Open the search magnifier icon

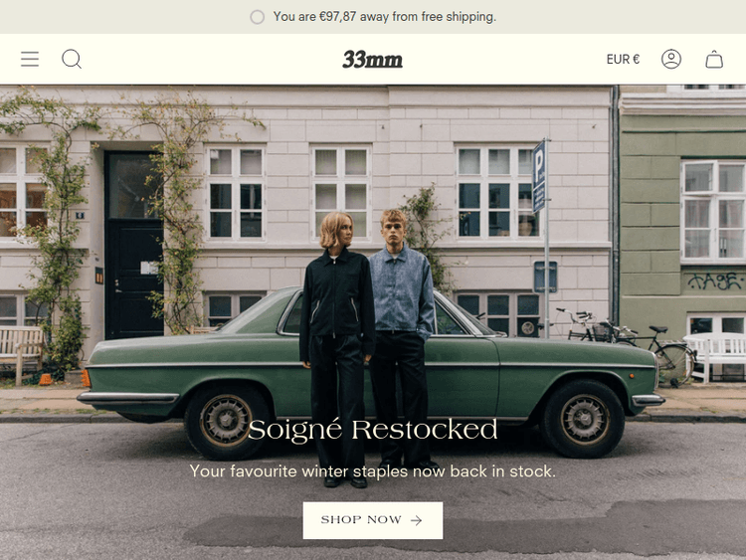tap(72, 59)
